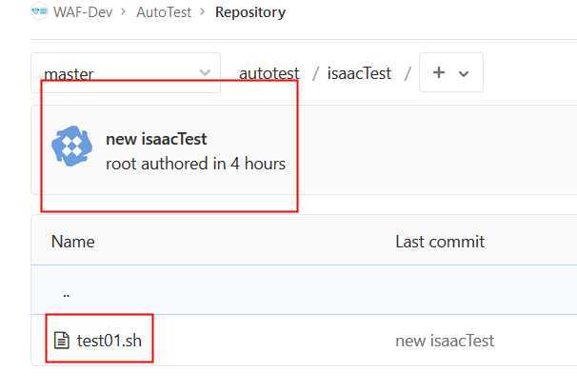This screenshot has width=577, height=392.
Task: Open last commit link for test01.sh row
Action: tap(445, 341)
